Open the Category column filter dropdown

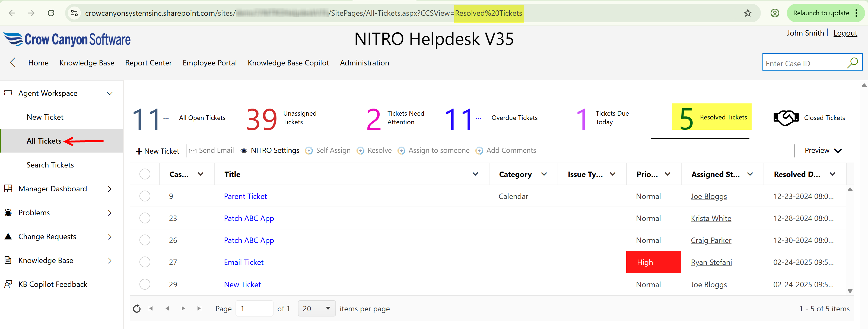pos(544,174)
